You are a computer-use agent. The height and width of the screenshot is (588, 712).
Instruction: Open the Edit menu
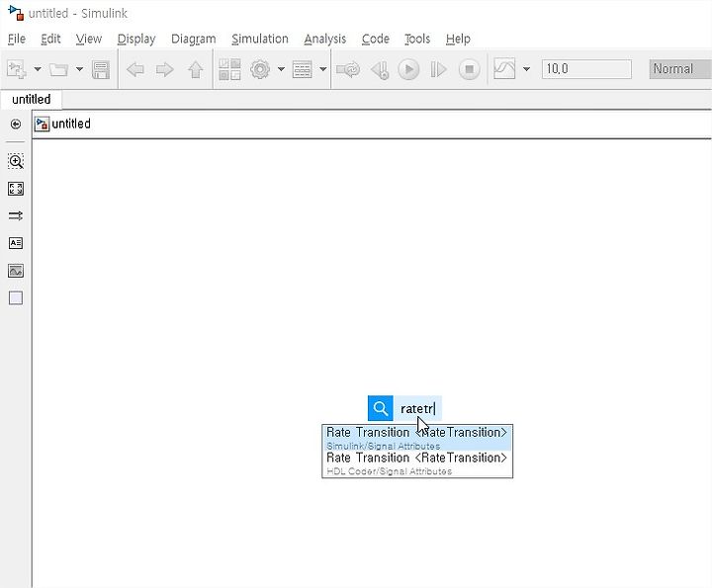(x=50, y=39)
